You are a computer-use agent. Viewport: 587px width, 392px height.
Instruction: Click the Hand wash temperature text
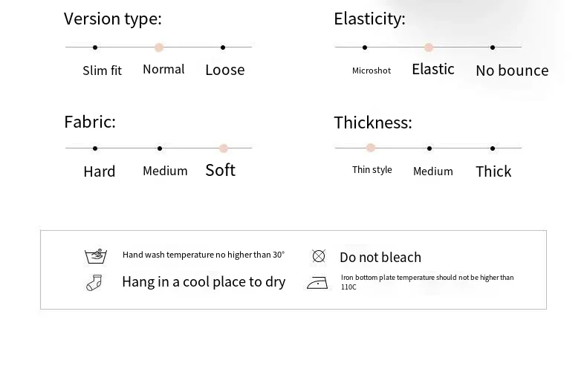tap(204, 255)
